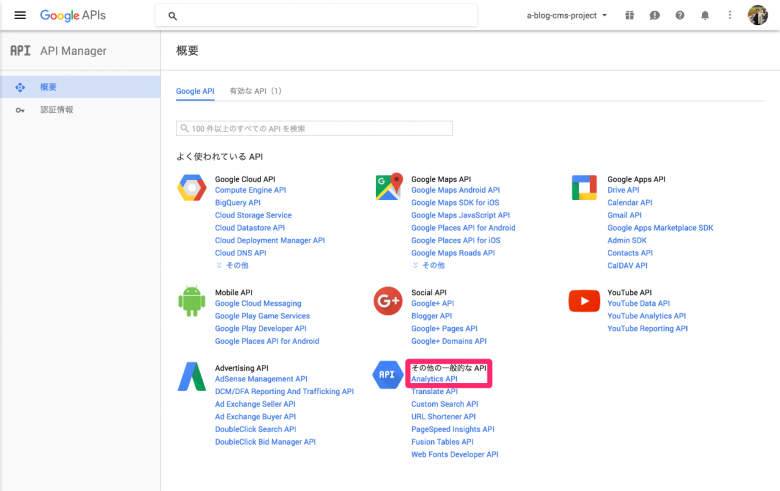The height and width of the screenshot is (491, 780).
Task: Open Cloud Deployment Manager API link
Action: tap(270, 240)
